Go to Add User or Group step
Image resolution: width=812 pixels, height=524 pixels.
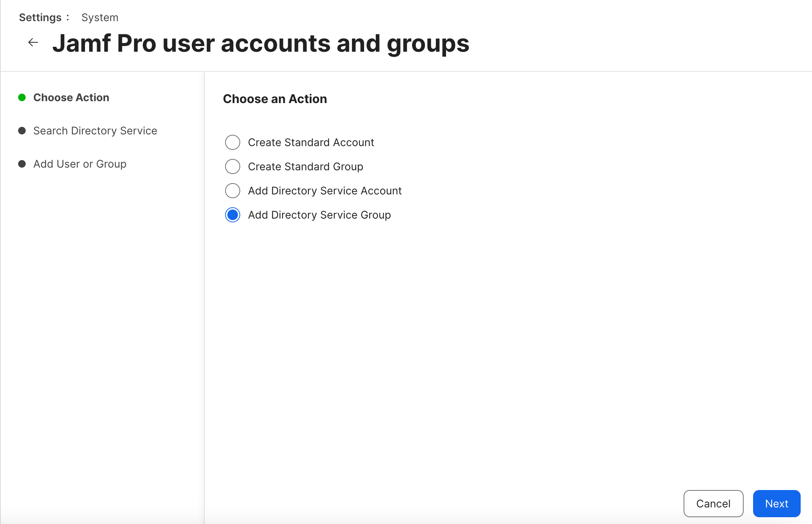tap(80, 164)
